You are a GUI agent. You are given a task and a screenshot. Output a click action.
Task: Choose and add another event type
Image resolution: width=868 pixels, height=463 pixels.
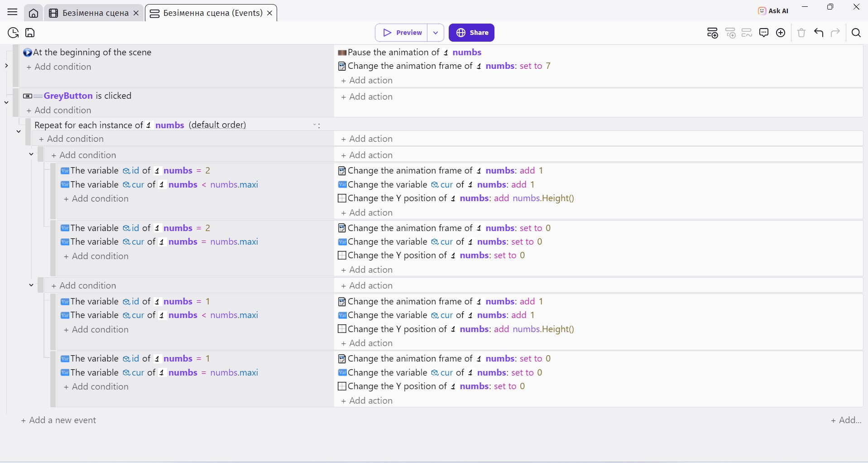(781, 33)
